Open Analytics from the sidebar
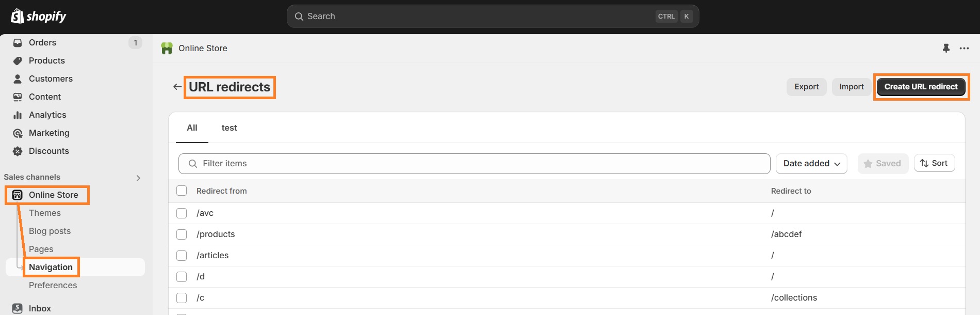980x315 pixels. [17, 115]
